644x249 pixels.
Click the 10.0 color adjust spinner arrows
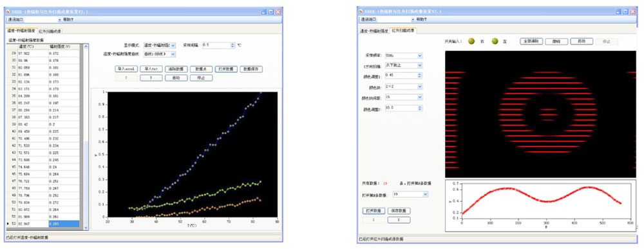click(419, 108)
